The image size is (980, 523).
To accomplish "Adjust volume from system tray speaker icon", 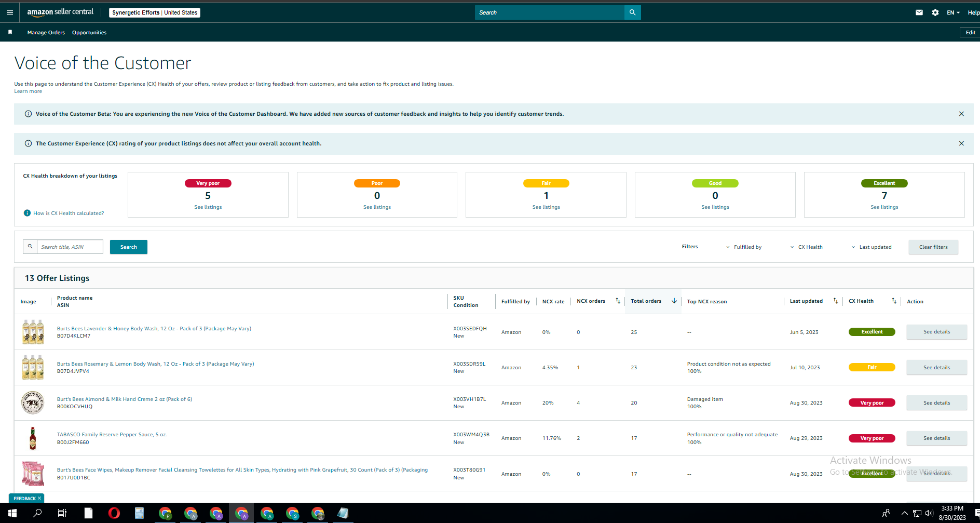I will coord(929,513).
